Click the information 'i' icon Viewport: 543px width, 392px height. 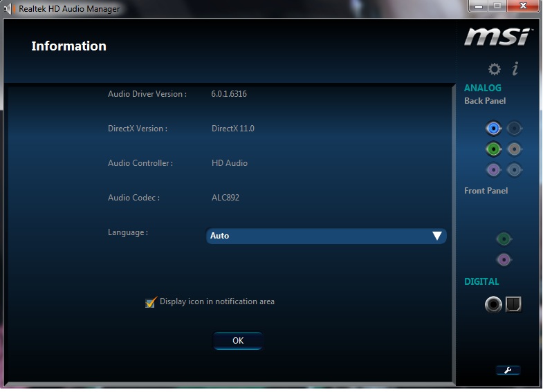[515, 68]
